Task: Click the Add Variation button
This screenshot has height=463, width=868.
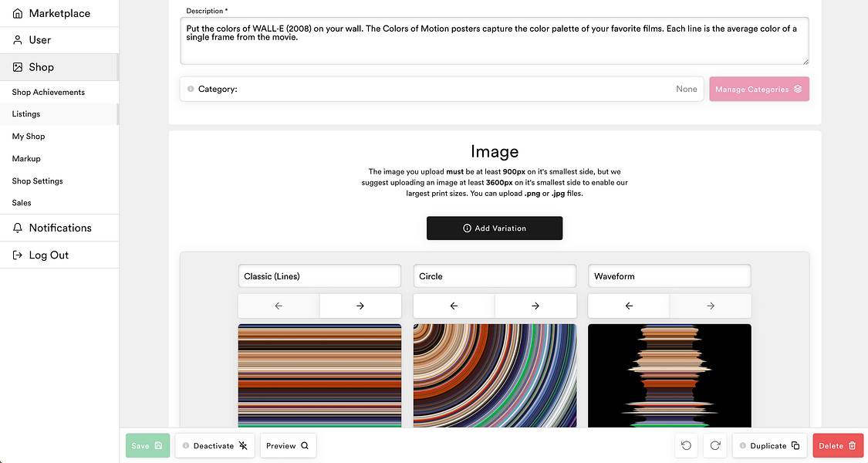Action: pos(495,228)
